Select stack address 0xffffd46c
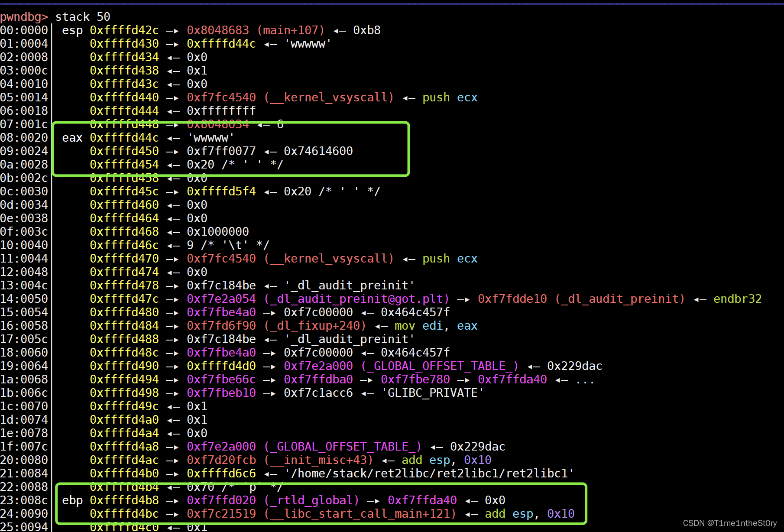 coord(124,245)
